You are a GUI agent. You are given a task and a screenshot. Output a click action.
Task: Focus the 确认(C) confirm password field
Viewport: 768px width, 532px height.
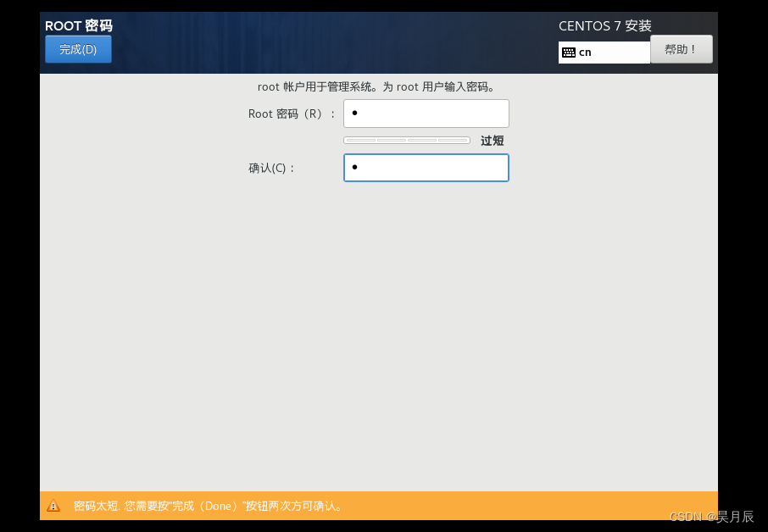[x=426, y=168]
